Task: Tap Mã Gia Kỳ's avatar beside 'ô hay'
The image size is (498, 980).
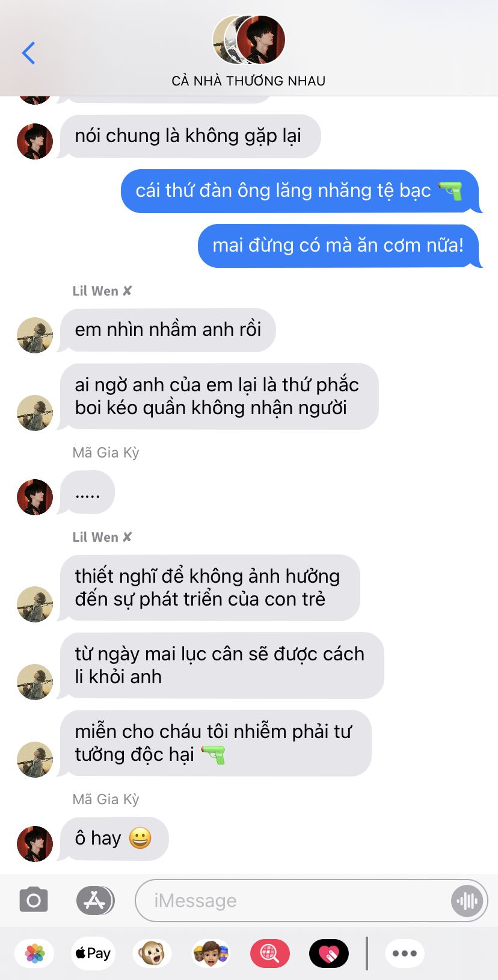Action: [x=35, y=843]
